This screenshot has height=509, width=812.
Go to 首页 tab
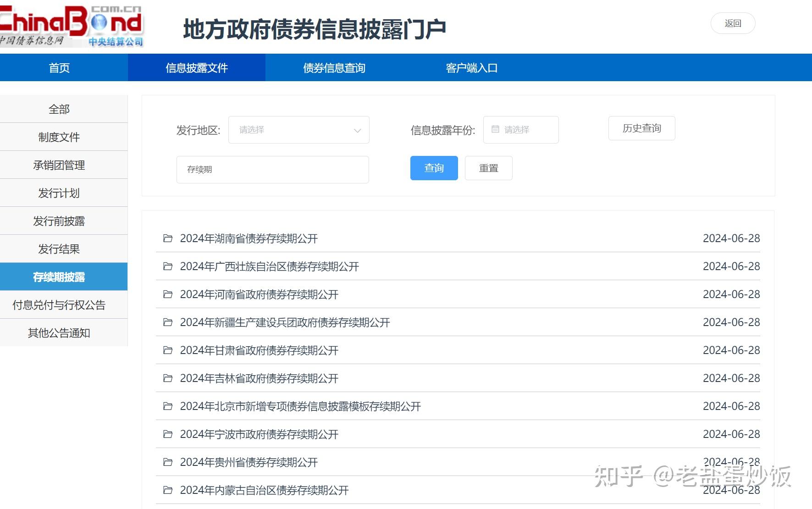[x=59, y=68]
